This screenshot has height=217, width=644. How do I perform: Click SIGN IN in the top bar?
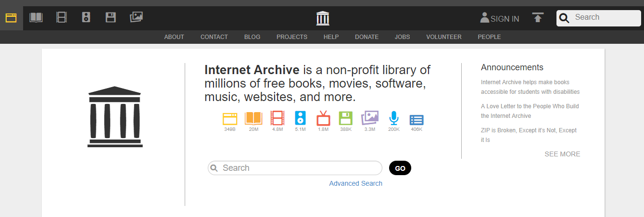(x=500, y=19)
